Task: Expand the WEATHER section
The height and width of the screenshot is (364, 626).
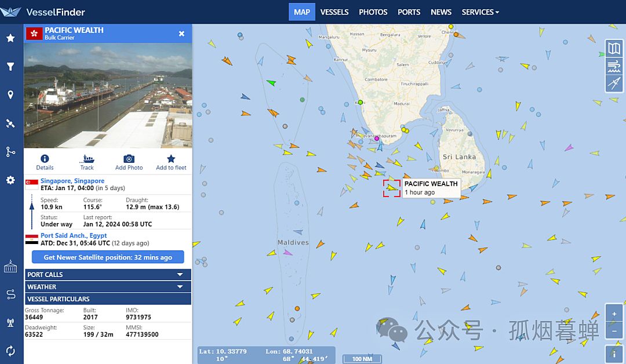Action: point(108,287)
